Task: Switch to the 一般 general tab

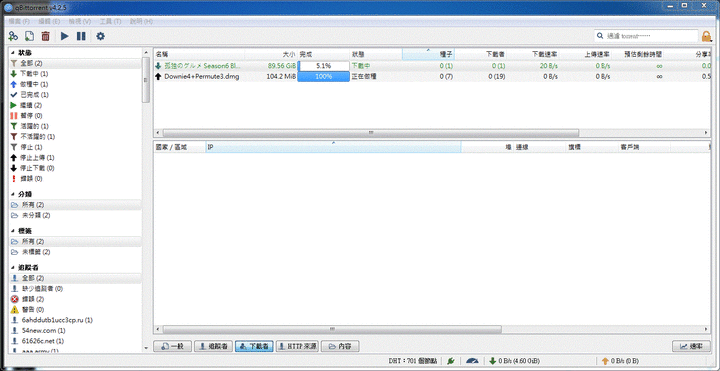Action: (172, 347)
